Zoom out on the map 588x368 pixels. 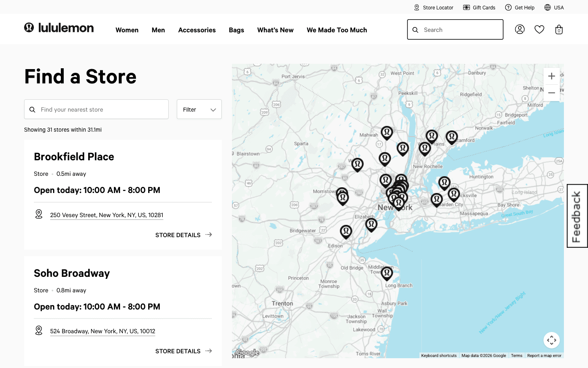coord(552,92)
